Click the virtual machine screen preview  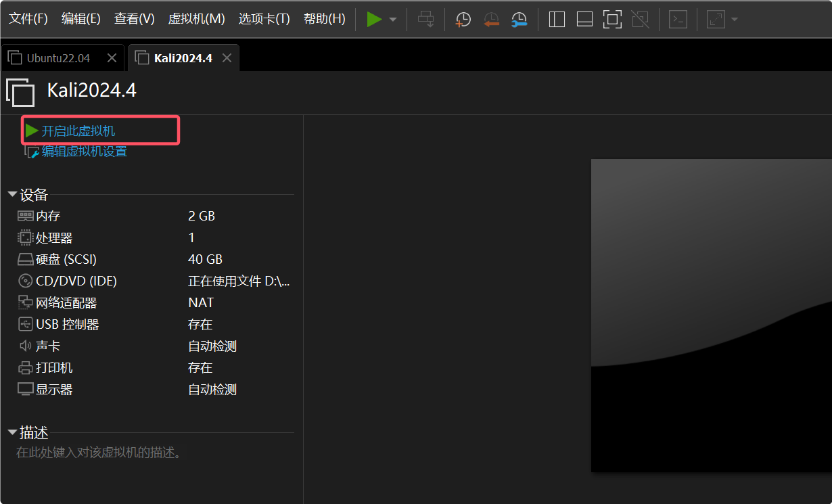[x=712, y=315]
